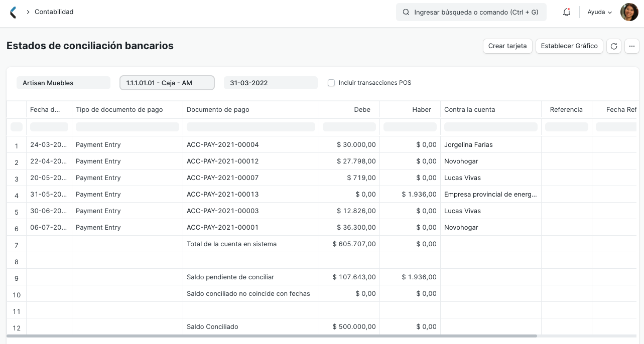The image size is (644, 344).
Task: Click the Crear tarjeta button
Action: click(x=507, y=46)
